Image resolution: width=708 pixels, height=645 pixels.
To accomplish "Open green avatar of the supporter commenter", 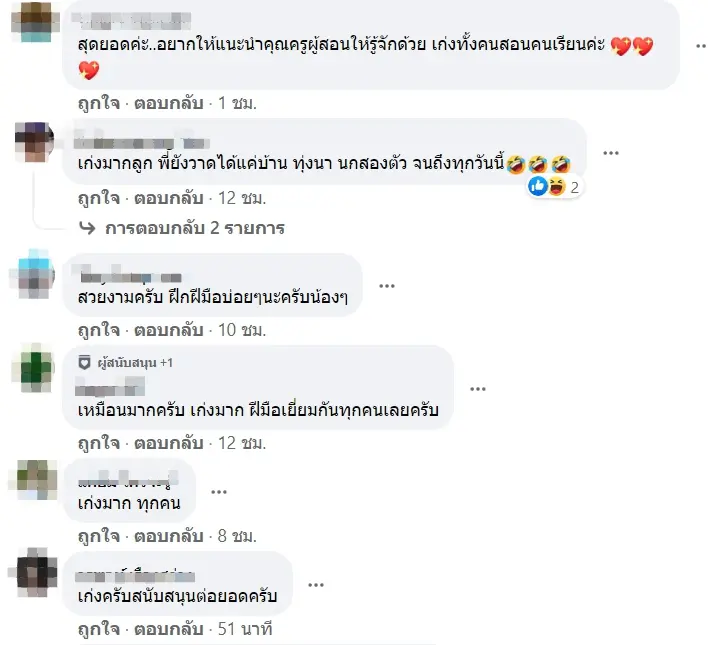I will (35, 369).
